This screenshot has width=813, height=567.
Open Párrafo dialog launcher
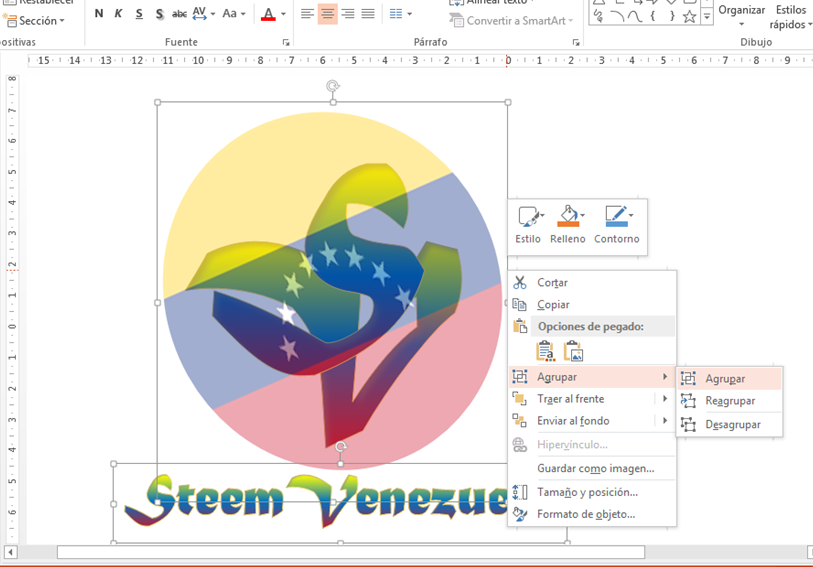tap(576, 42)
